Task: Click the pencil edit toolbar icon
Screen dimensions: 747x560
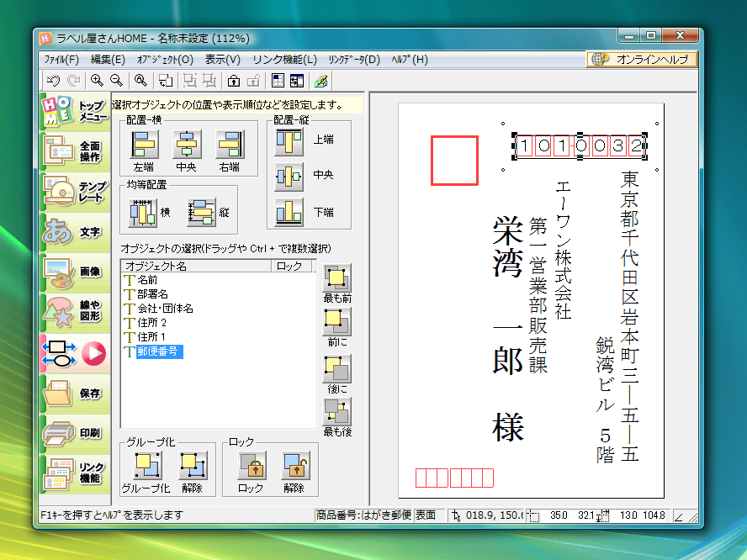Action: pyautogui.click(x=321, y=81)
